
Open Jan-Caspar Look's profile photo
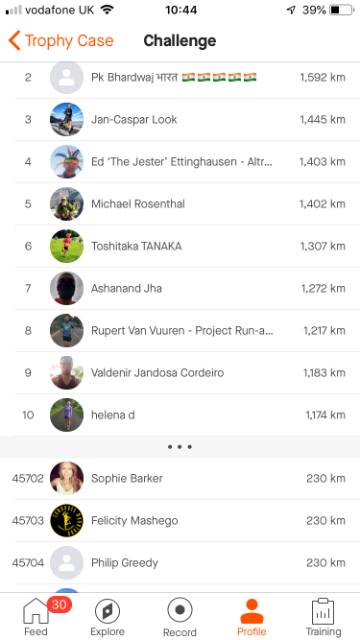pos(67,120)
